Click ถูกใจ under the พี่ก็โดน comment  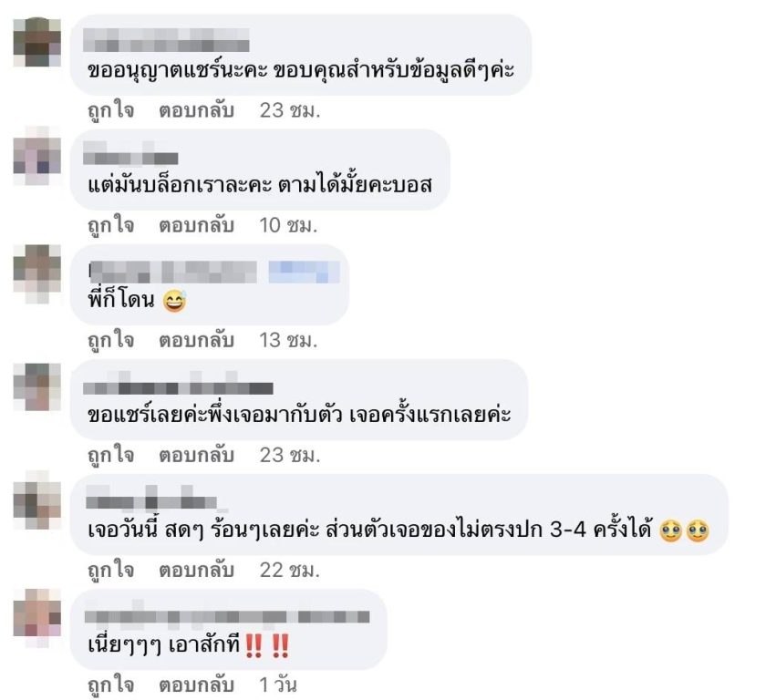(111, 340)
